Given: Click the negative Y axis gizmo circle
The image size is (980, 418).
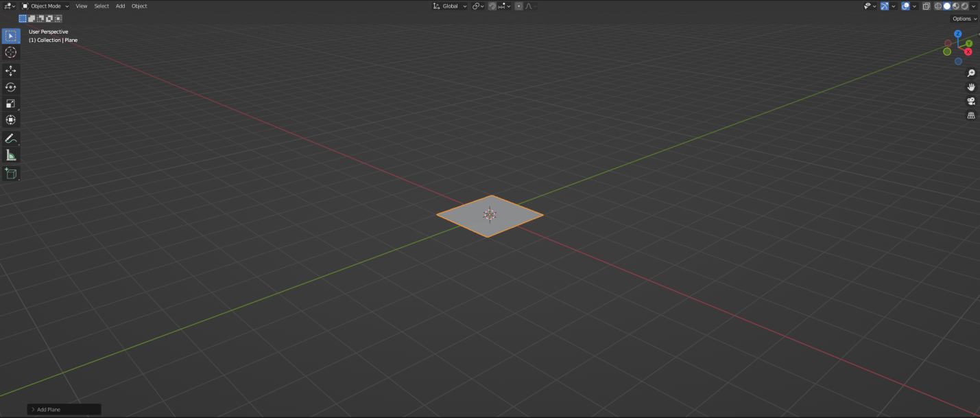Looking at the screenshot, I should coord(947,51).
